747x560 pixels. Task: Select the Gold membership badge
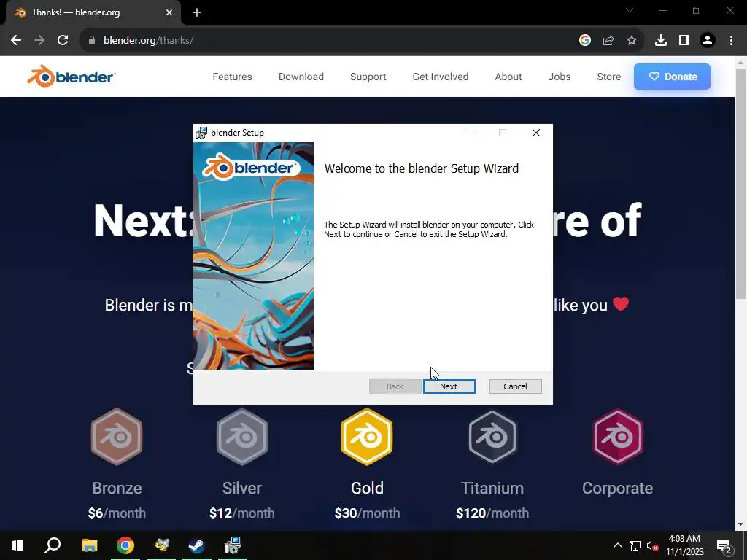tap(367, 436)
